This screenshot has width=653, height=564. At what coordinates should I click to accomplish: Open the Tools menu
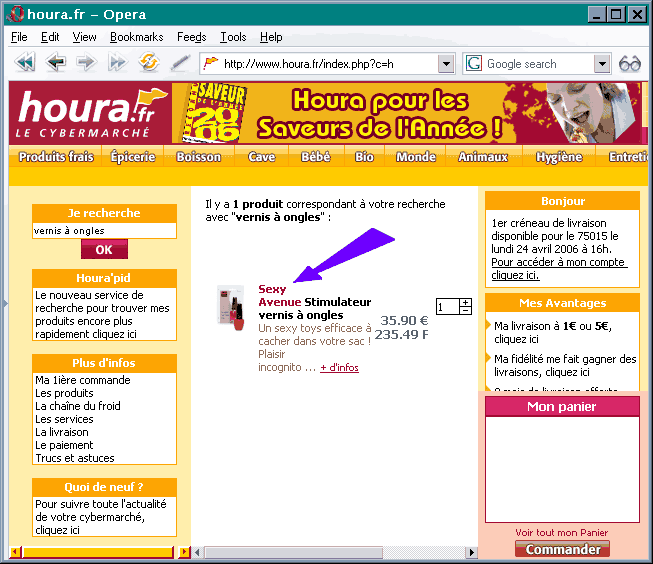point(233,37)
